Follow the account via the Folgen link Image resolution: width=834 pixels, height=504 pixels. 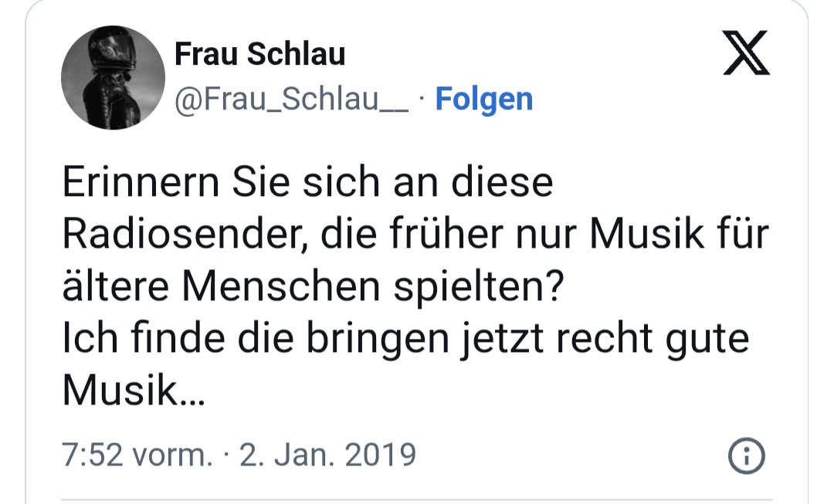pyautogui.click(x=483, y=100)
